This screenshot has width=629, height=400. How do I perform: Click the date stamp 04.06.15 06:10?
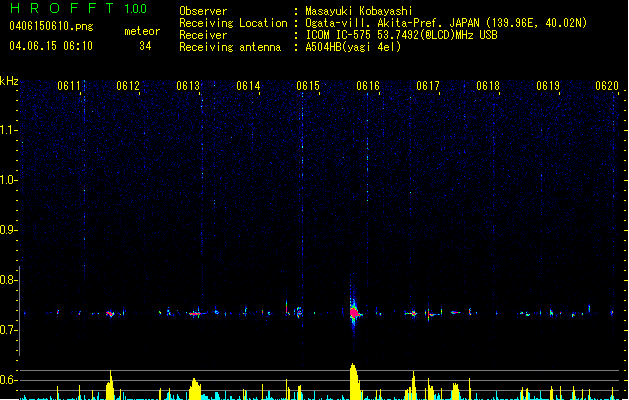(x=51, y=46)
